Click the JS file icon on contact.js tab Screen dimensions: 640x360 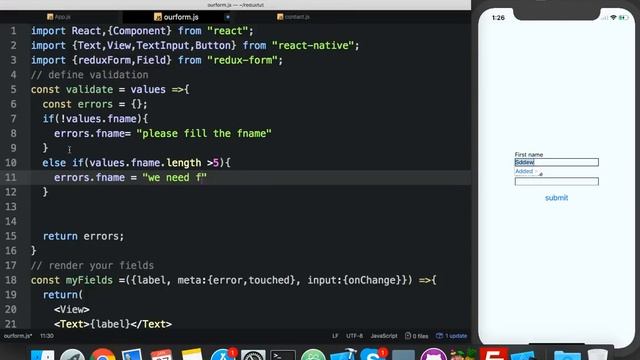[x=280, y=17]
